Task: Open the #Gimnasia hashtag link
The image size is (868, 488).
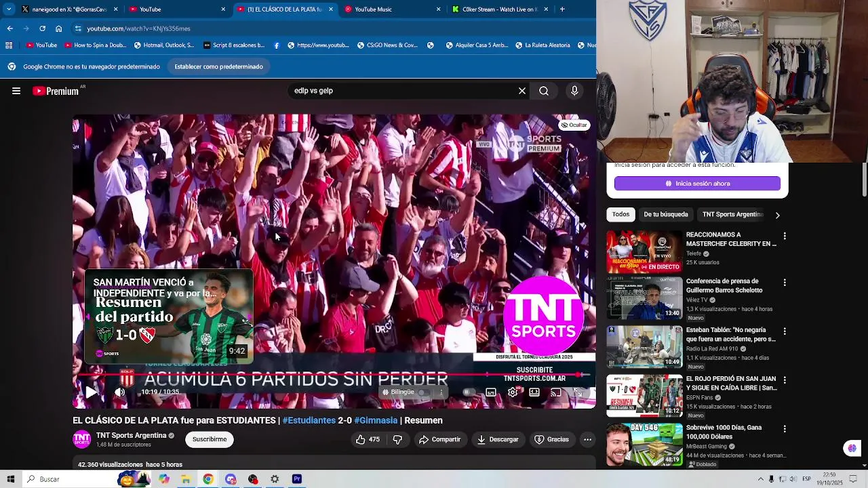Action: [x=376, y=420]
